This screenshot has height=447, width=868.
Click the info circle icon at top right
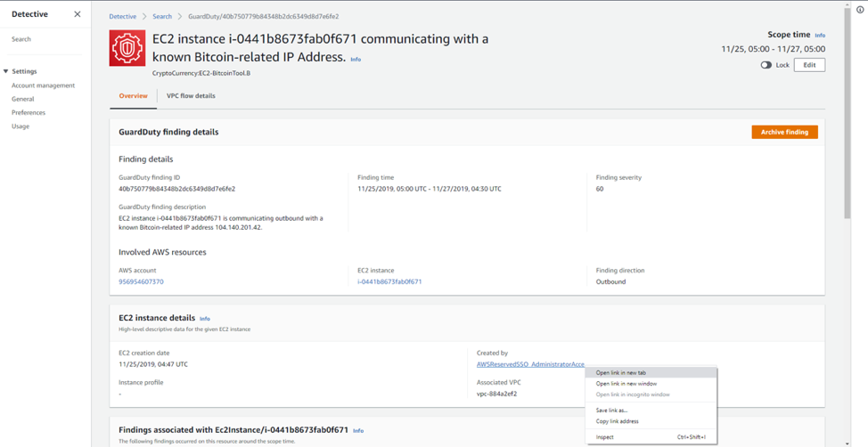tap(860, 10)
